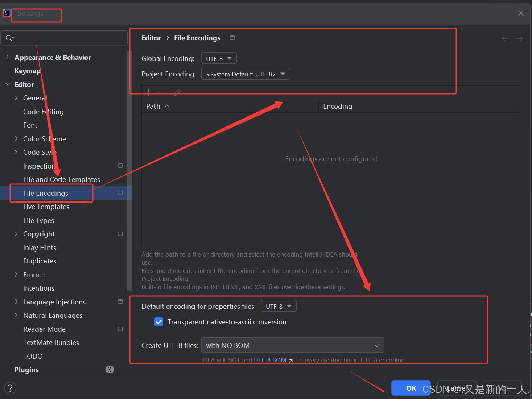The image size is (532, 399).
Task: Click the IntelliJ IDEA logo icon
Action: click(7, 13)
